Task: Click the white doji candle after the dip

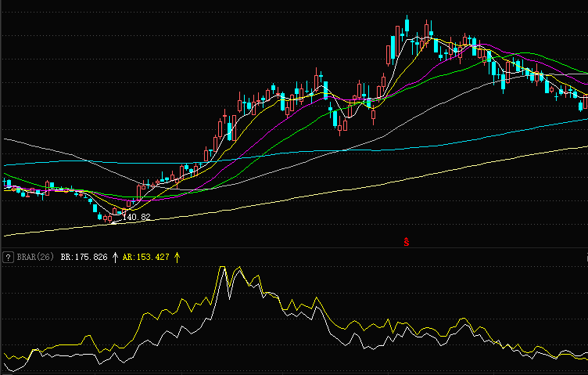Action: point(373,116)
